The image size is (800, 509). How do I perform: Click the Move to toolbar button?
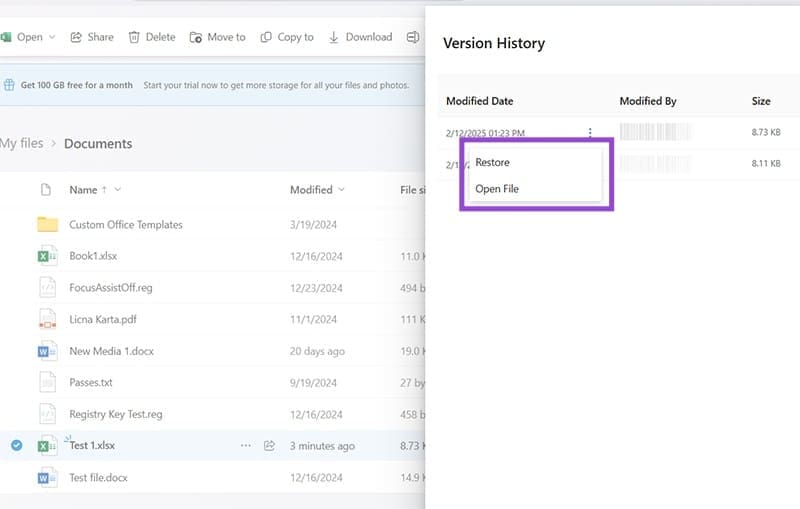(217, 37)
